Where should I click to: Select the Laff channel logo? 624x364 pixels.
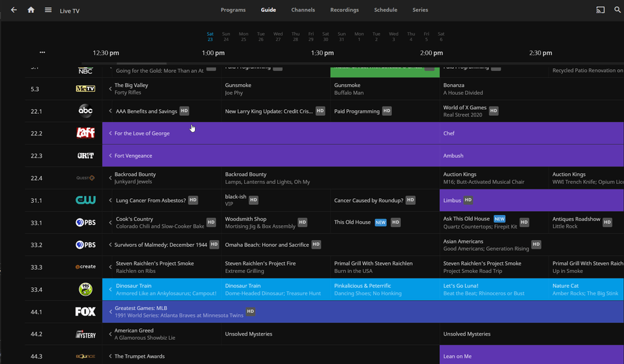pos(86,133)
